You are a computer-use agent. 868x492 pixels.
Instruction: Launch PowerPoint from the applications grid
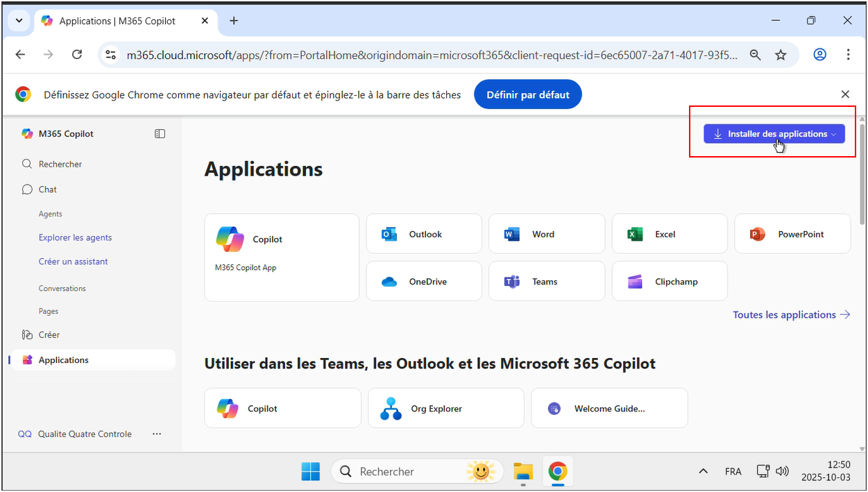[x=792, y=234]
